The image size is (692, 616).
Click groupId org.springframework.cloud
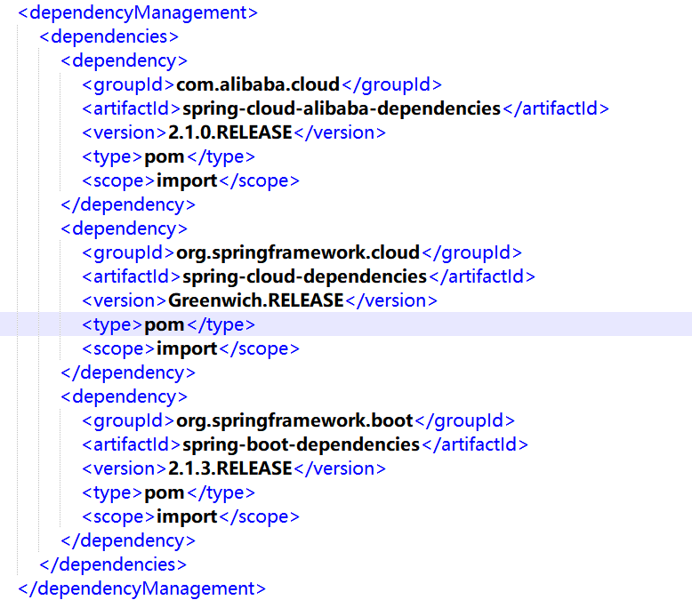298,252
